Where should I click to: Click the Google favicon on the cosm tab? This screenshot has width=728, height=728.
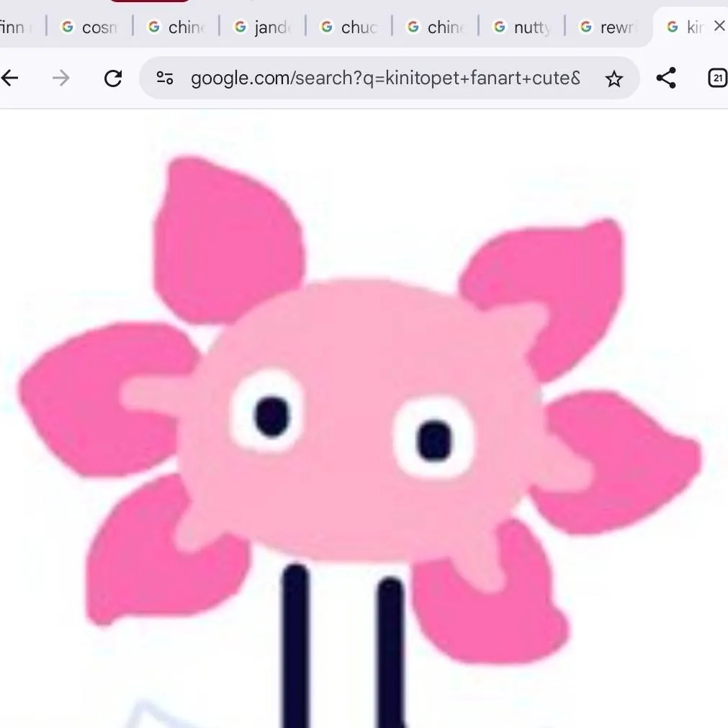[67, 27]
